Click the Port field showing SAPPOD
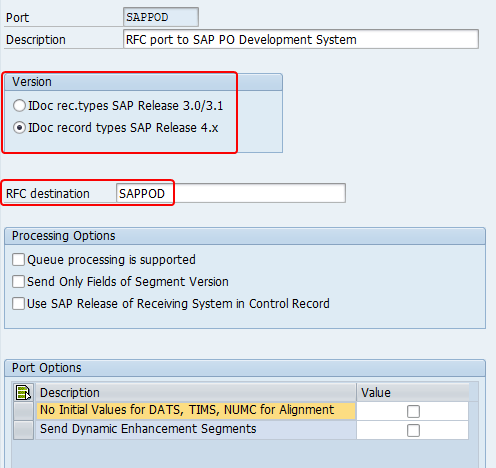 pos(161,17)
